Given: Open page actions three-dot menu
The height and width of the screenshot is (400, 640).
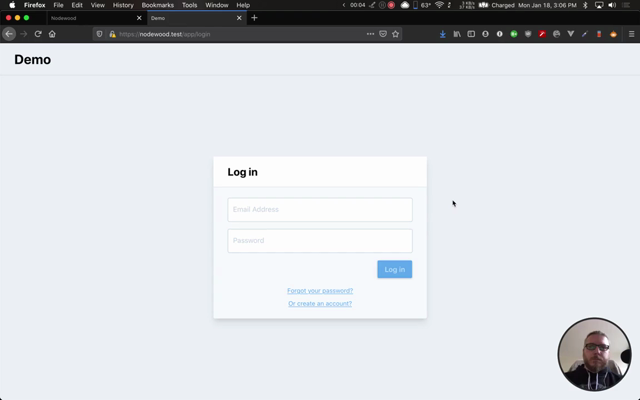Looking at the screenshot, I should [x=370, y=34].
